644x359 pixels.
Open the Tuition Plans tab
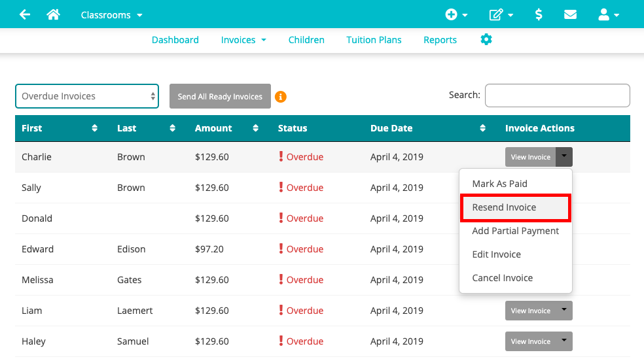[374, 40]
